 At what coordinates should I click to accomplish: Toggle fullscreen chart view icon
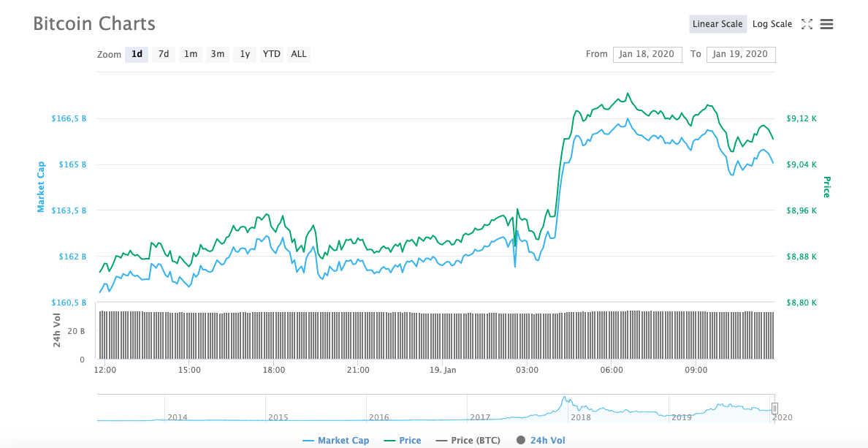[x=807, y=24]
